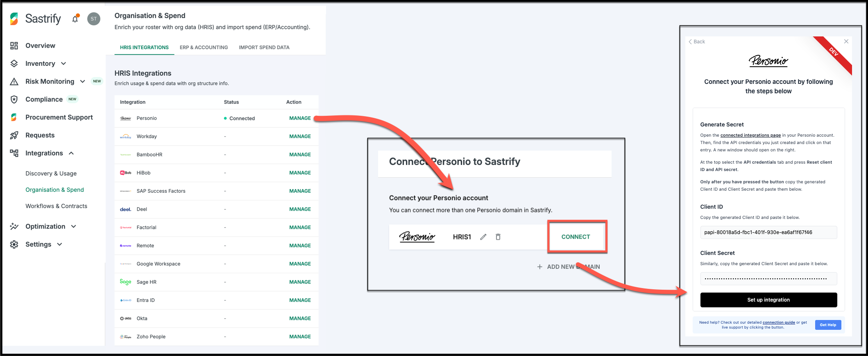Click the plus icon for adding new domain
The height and width of the screenshot is (356, 868).
pos(540,267)
